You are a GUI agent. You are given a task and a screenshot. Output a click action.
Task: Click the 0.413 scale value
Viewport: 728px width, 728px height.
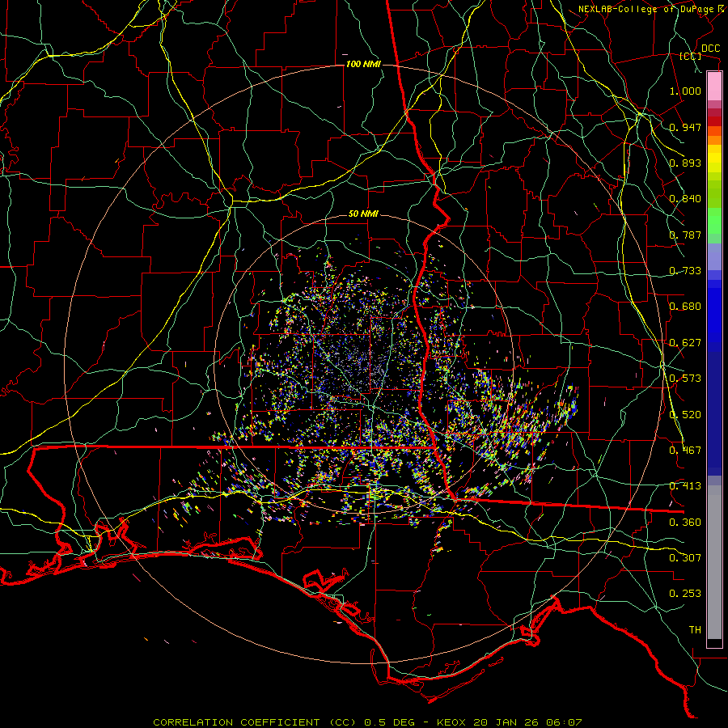[685, 486]
